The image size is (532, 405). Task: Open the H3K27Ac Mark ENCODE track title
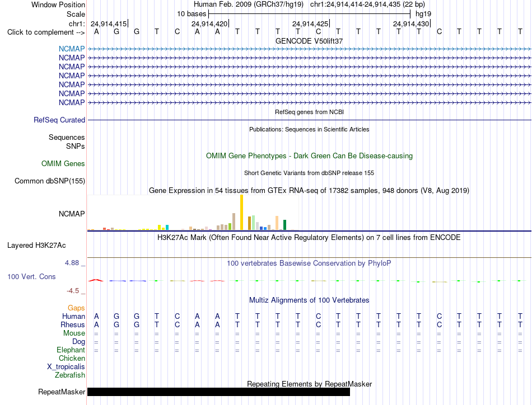(309, 238)
